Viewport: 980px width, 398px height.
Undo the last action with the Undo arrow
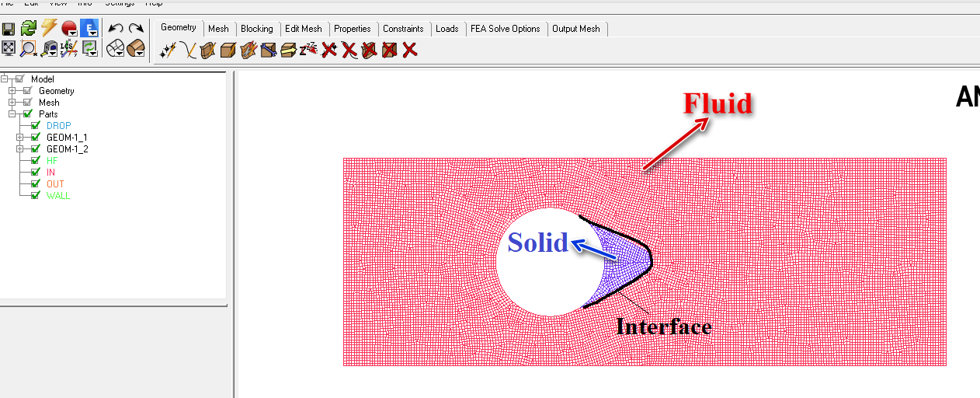(x=116, y=29)
